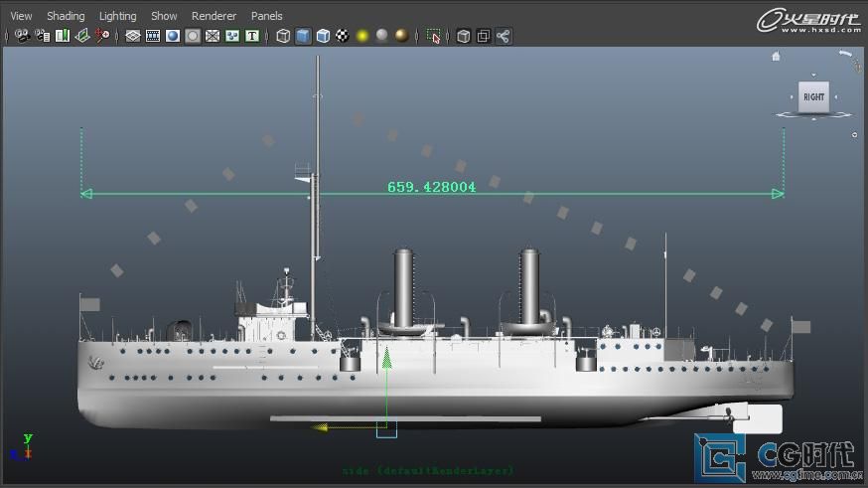Toggle the Gate Mask icon
Screen dimensions: 868x488
[x=193, y=36]
